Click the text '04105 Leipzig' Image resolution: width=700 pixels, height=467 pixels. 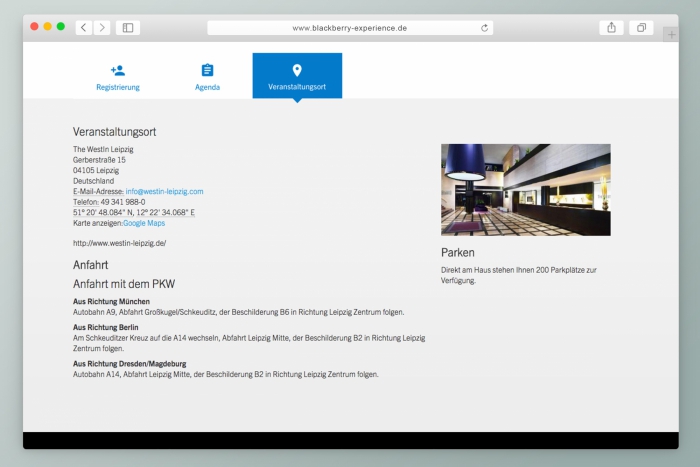coord(96,170)
